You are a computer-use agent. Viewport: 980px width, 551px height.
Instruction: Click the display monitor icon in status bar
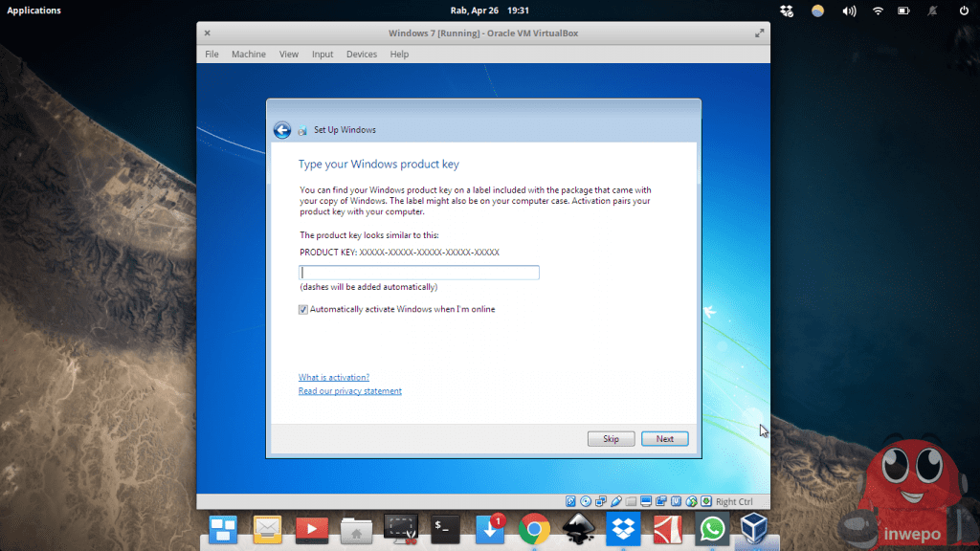[646, 501]
